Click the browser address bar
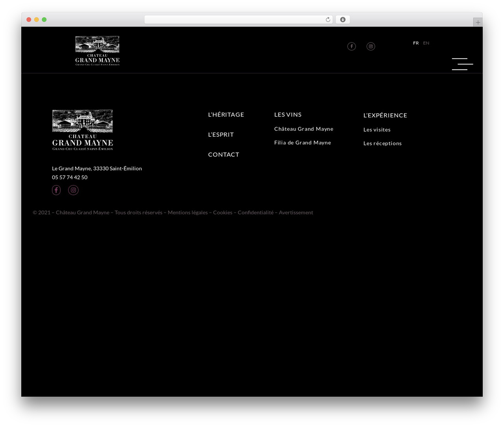Image resolution: width=504 pixels, height=427 pixels. point(238,20)
